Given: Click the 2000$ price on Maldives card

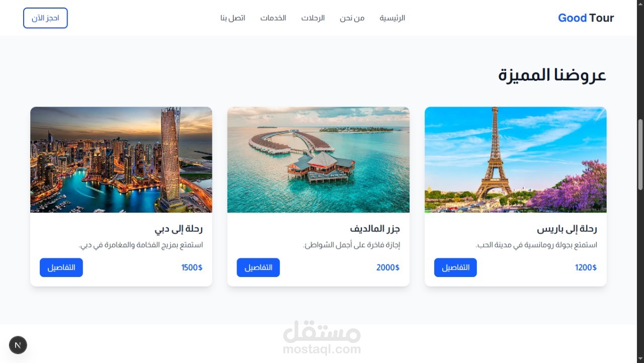Looking at the screenshot, I should tap(388, 267).
